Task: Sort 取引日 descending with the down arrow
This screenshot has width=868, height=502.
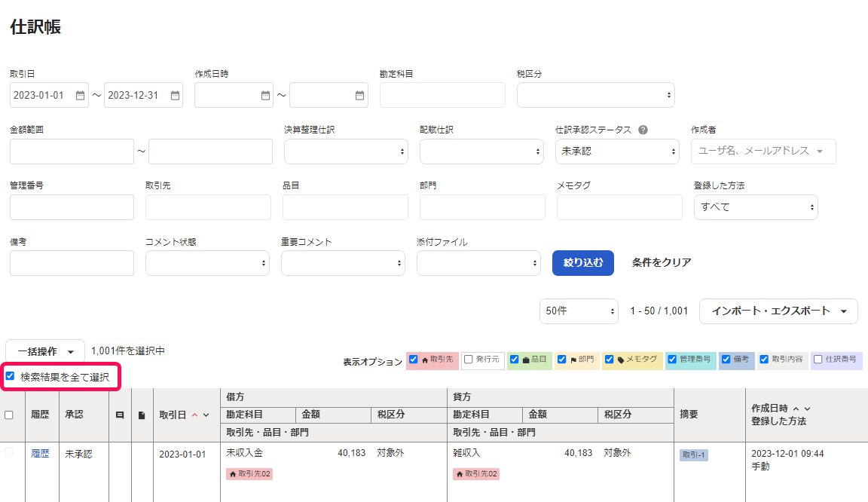Action: [x=206, y=415]
